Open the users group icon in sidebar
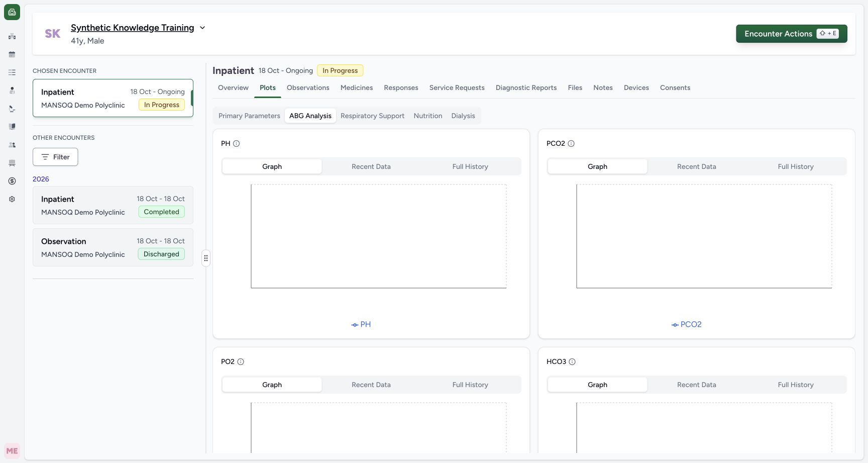 [x=12, y=145]
